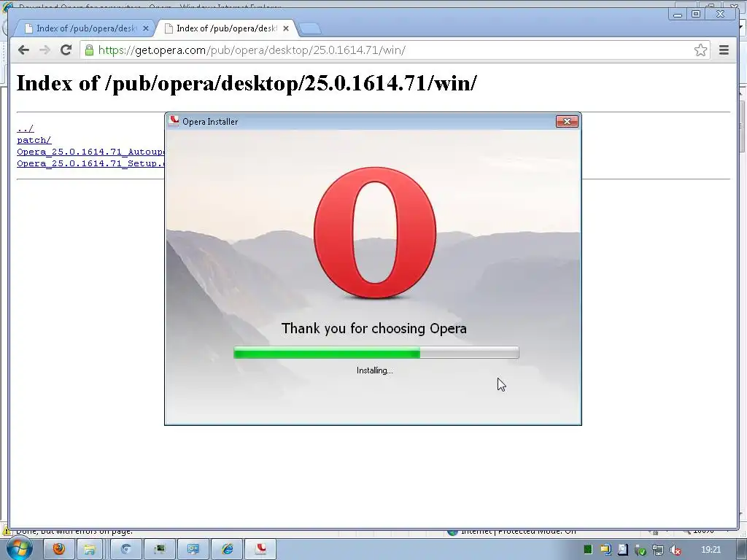Viewport: 747px width, 560px height.
Task: Click the 'Installing...' status text
Action: point(375,370)
